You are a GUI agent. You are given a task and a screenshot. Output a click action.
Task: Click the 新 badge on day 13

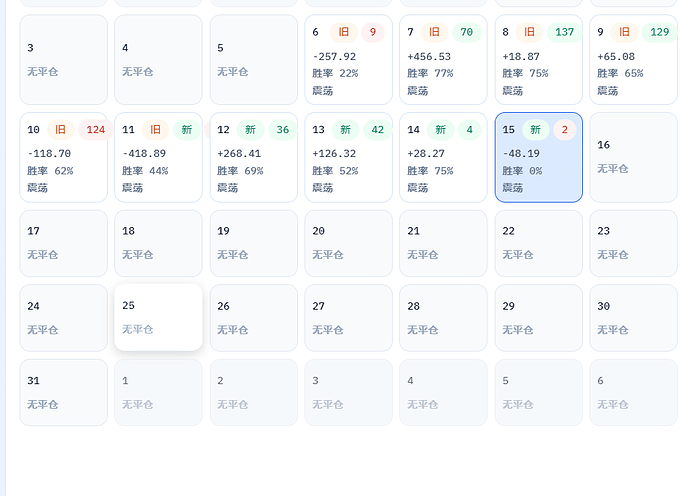tap(345, 130)
